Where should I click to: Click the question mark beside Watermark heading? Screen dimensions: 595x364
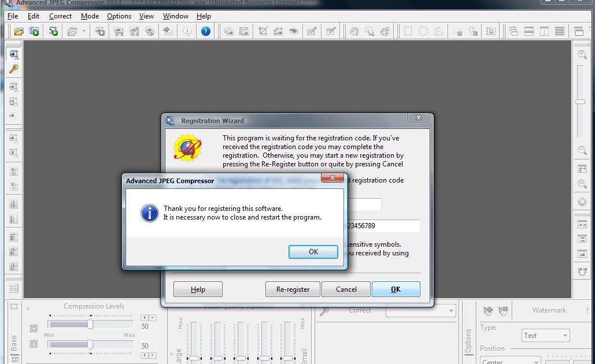(587, 310)
